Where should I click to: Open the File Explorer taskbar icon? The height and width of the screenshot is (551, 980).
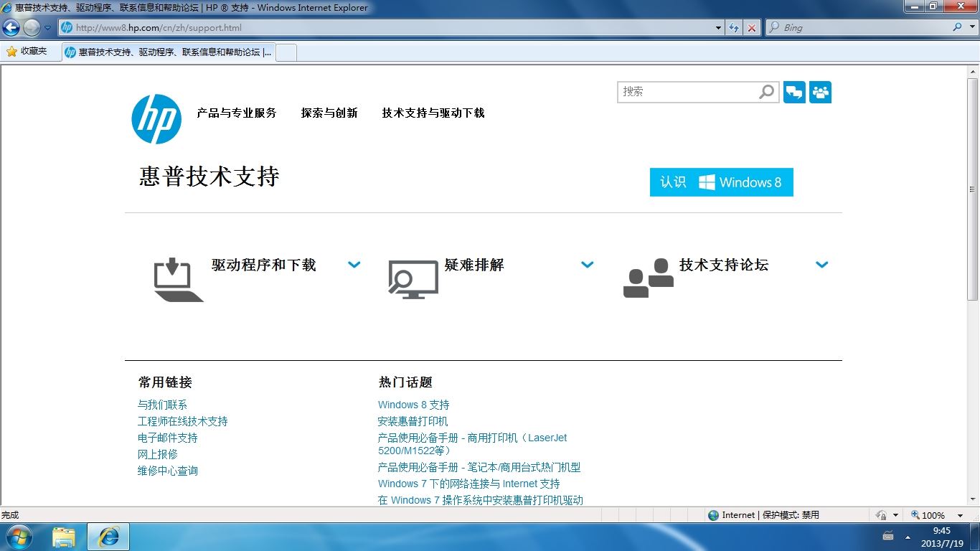(x=64, y=537)
